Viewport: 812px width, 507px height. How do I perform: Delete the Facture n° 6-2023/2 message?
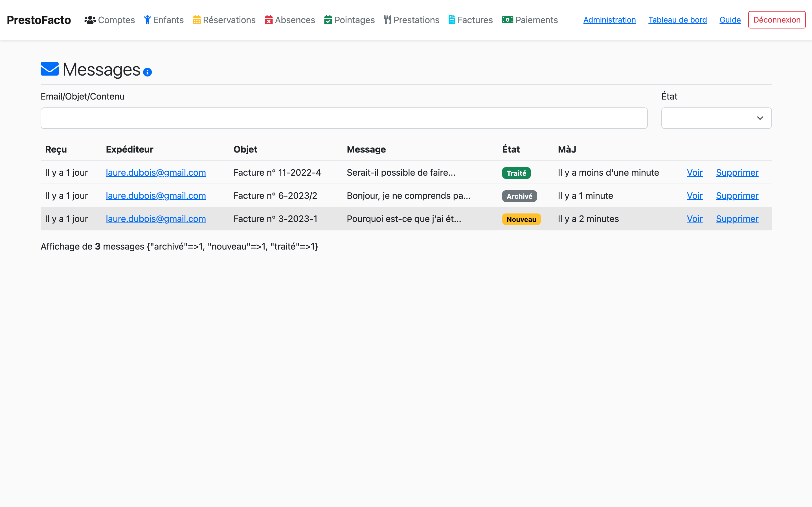pyautogui.click(x=737, y=195)
